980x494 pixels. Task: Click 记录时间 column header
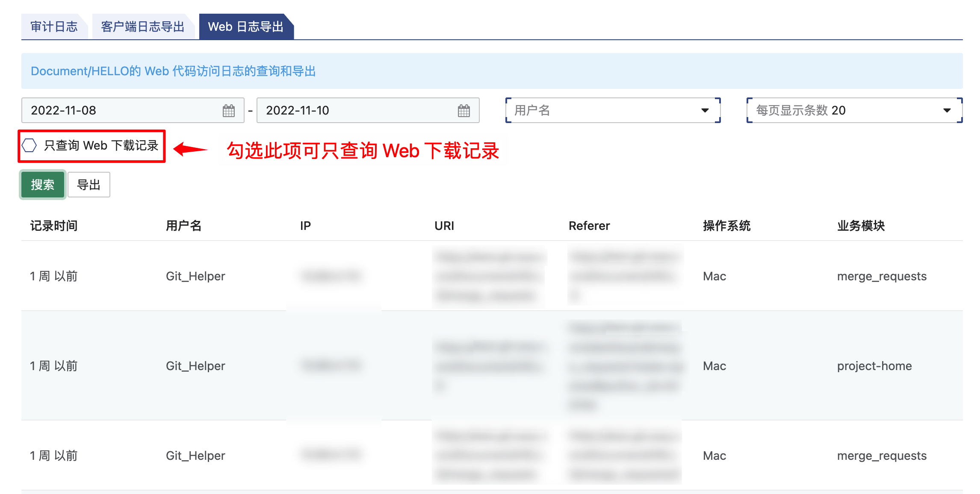tap(54, 226)
